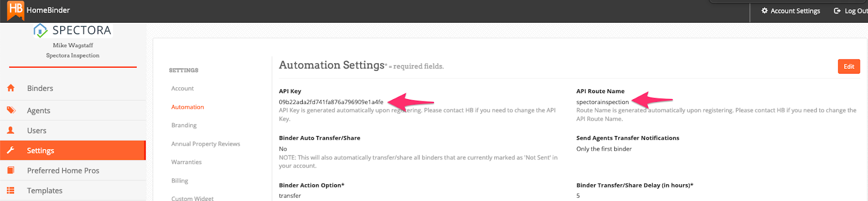Click the Mike Wagstaff name text
Image resolution: width=868 pixels, height=201 pixels.
click(73, 46)
